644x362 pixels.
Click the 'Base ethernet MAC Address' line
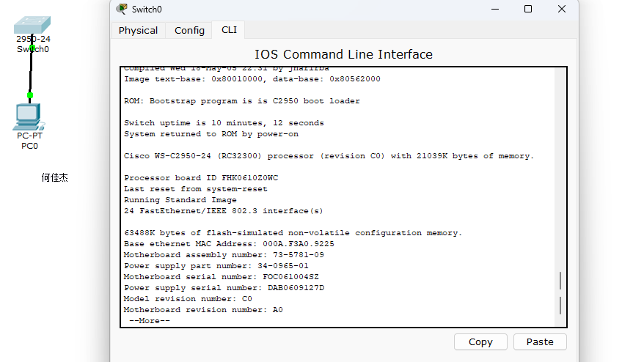(x=229, y=244)
